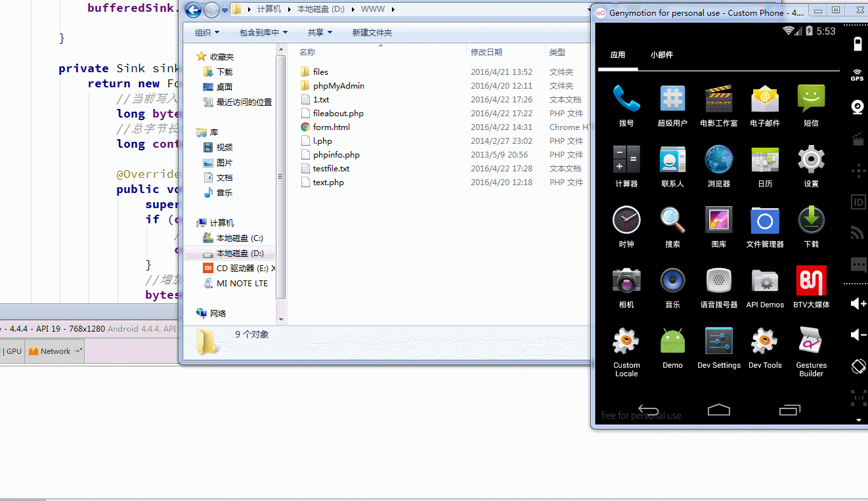Open Android Settings gear icon
This screenshot has width=868, height=501.
[x=812, y=160]
